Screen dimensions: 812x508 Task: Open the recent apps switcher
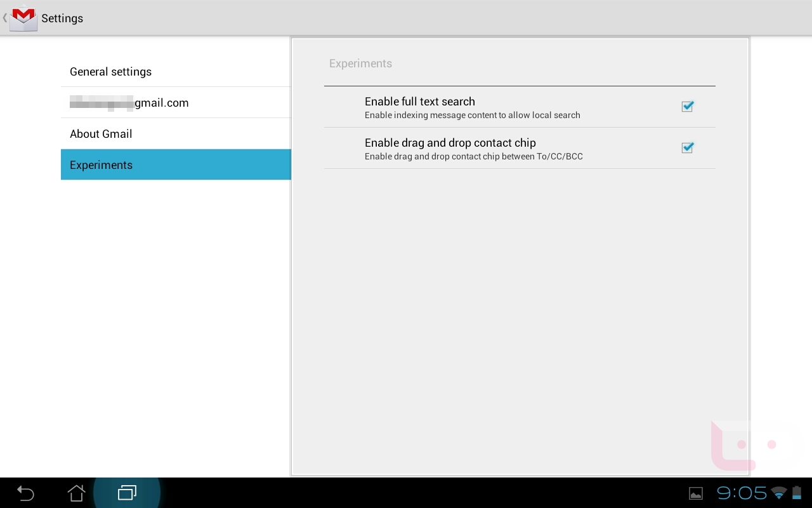tap(127, 493)
